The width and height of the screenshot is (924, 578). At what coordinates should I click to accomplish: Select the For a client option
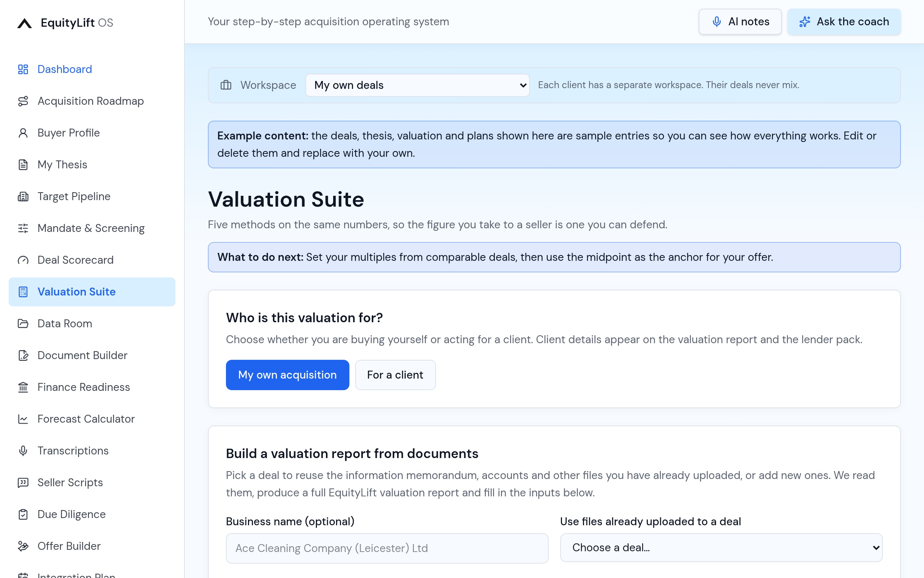[x=395, y=375]
